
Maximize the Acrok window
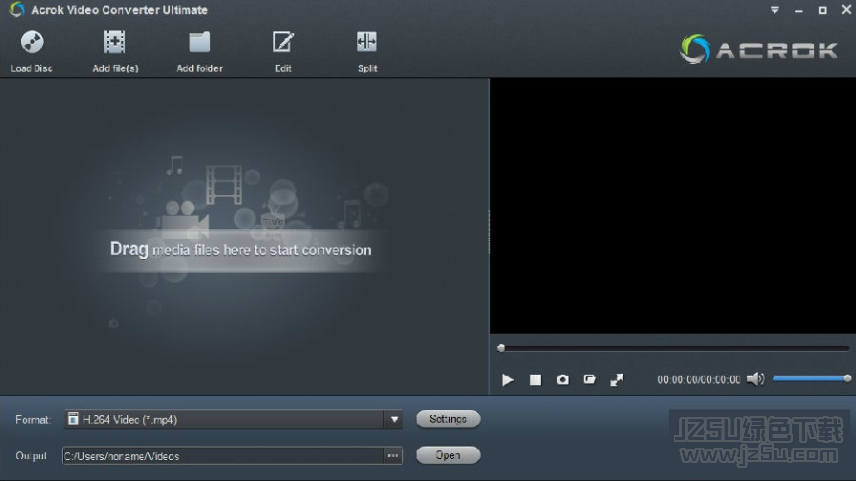tap(822, 10)
